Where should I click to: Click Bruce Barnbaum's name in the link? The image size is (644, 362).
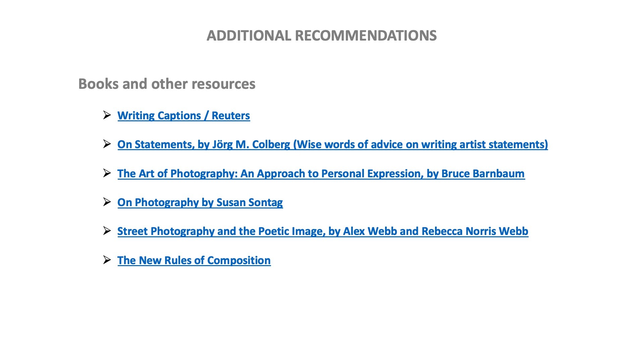[483, 174]
